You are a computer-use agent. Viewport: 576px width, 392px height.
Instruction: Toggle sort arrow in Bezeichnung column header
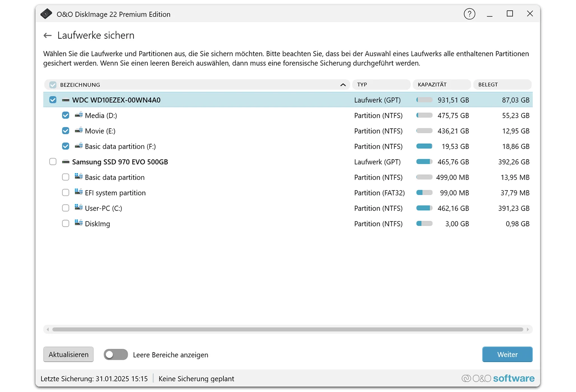(x=343, y=85)
